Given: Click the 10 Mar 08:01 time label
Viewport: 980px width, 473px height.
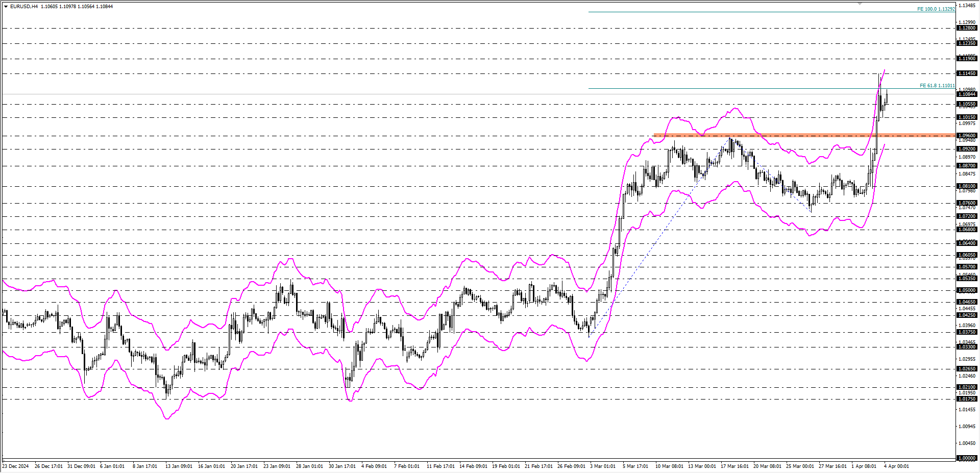Looking at the screenshot, I should [670, 466].
